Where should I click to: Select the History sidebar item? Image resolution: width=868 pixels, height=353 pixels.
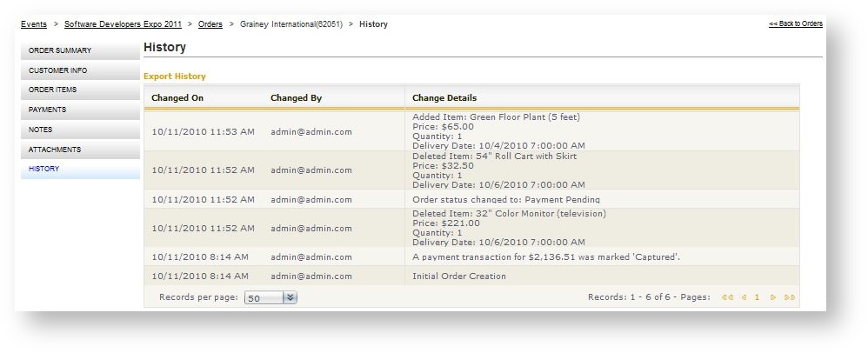click(79, 169)
